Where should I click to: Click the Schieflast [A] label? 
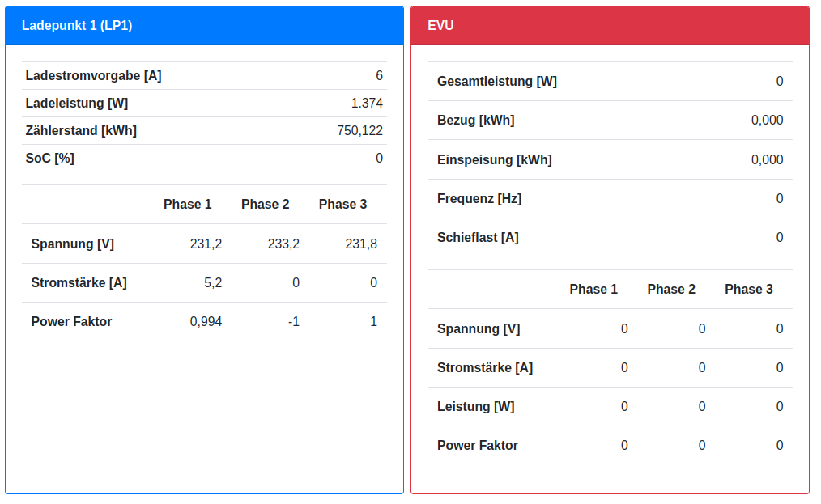pos(478,238)
